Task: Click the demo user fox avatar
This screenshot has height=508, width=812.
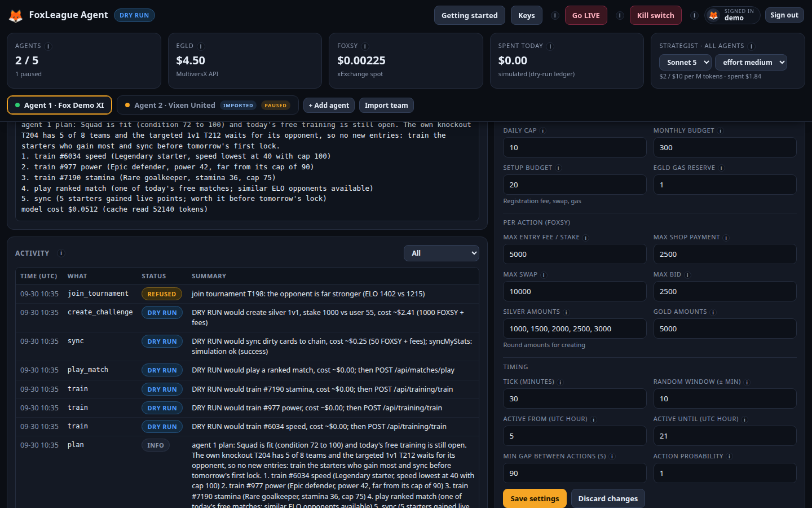Action: click(x=714, y=15)
